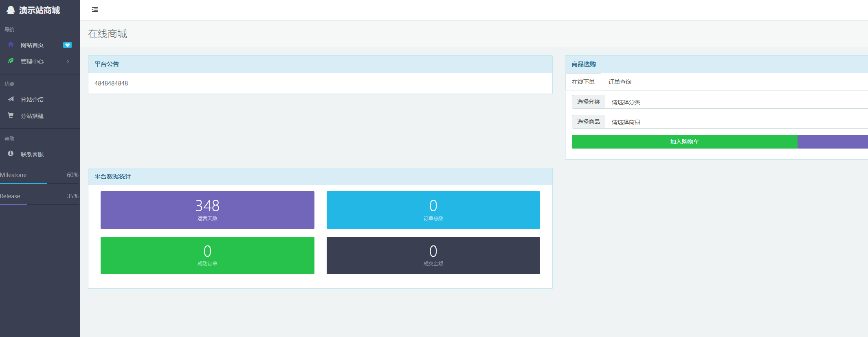Click the blue heart badge beside 网站首页

[67, 45]
